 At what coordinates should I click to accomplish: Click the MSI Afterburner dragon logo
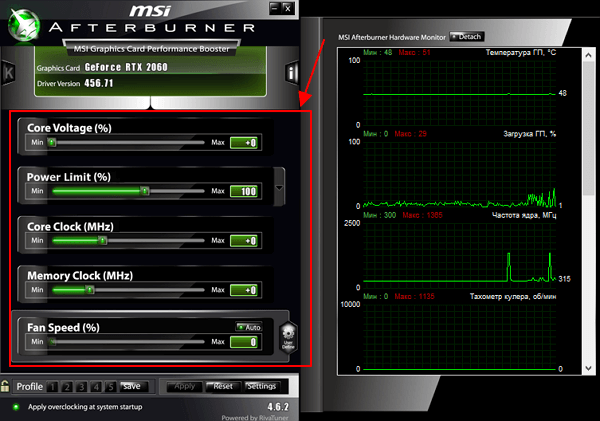(x=24, y=26)
